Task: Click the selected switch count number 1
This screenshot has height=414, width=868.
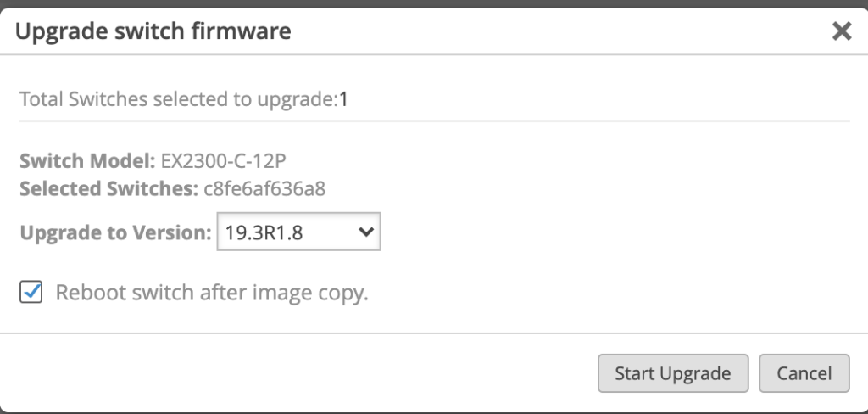Action: 344,99
